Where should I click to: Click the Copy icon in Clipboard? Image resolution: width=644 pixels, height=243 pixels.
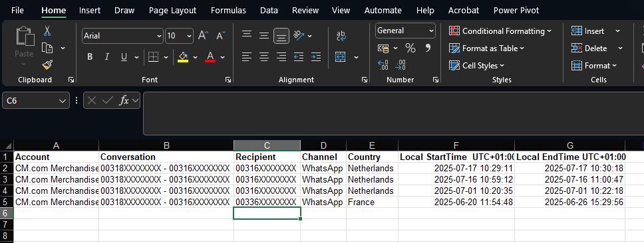pos(48,48)
